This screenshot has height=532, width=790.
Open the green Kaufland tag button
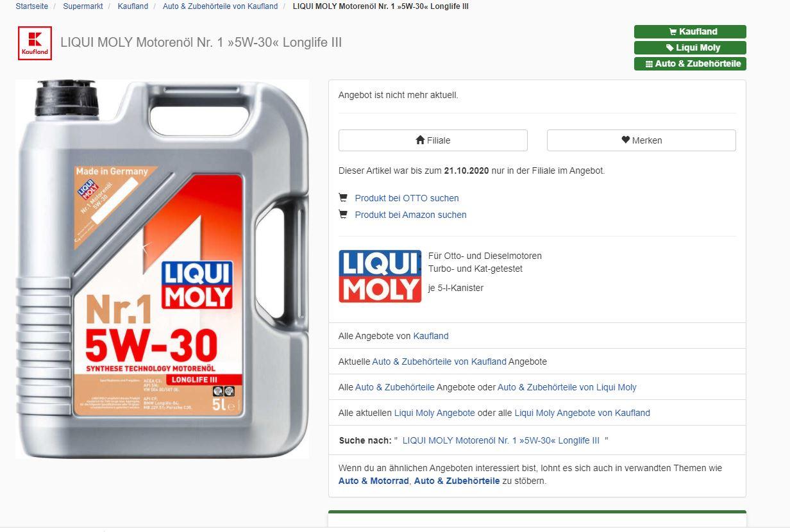[690, 31]
